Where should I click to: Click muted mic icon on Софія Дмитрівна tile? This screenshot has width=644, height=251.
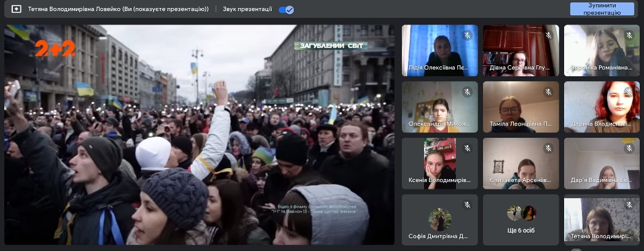467,205
